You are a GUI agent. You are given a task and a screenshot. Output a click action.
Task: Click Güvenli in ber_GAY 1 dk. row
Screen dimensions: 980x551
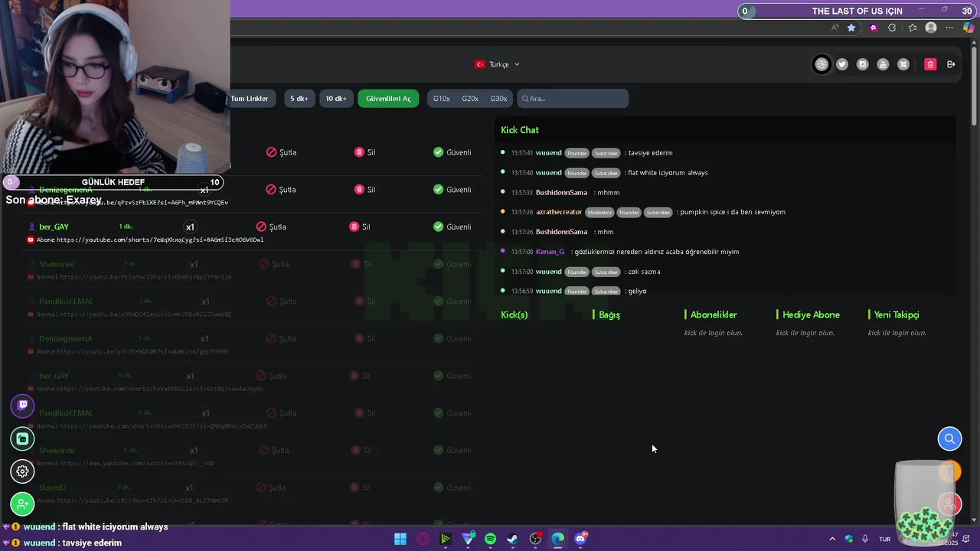452,227
